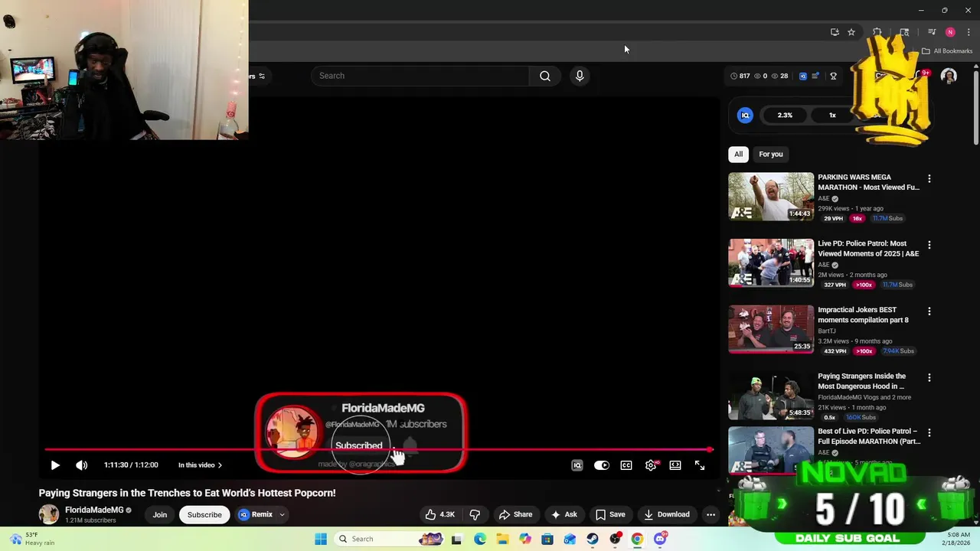Open Chrome media control icon
Screen dimensions: 980x551
[932, 32]
